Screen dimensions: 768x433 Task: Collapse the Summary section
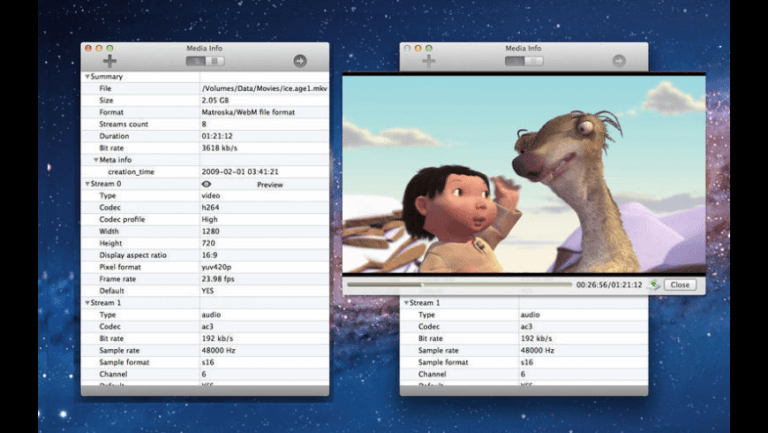coord(87,76)
